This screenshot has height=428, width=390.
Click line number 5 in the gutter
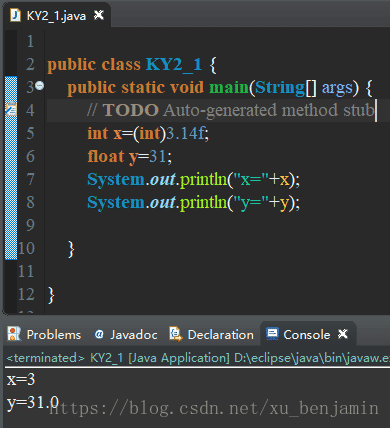[30, 133]
